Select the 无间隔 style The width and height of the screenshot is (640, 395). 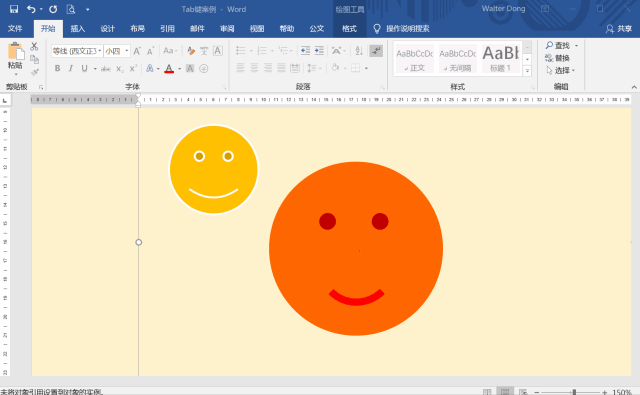click(458, 59)
